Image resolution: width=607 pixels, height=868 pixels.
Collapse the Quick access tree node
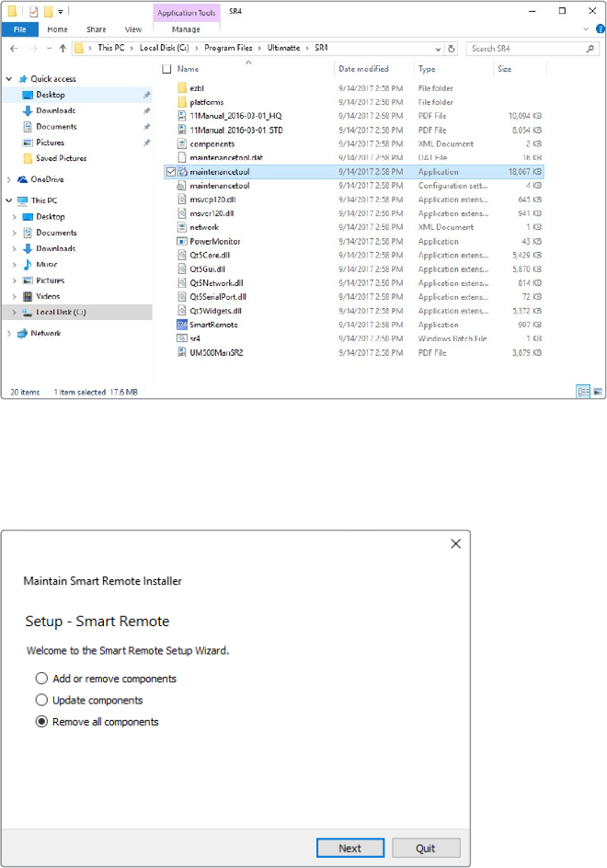pos(9,79)
